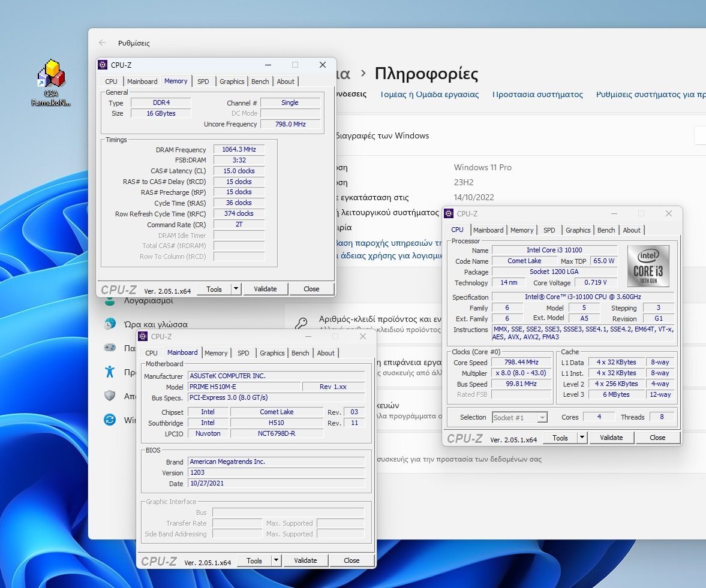Click Close button in Mainboard window footer
The image size is (706, 588).
pos(352,560)
